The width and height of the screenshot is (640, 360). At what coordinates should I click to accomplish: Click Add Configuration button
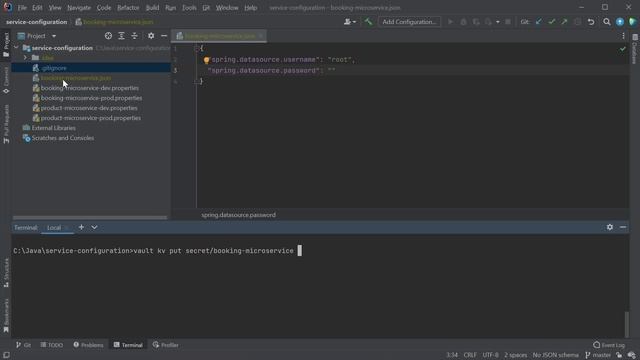pyautogui.click(x=409, y=22)
